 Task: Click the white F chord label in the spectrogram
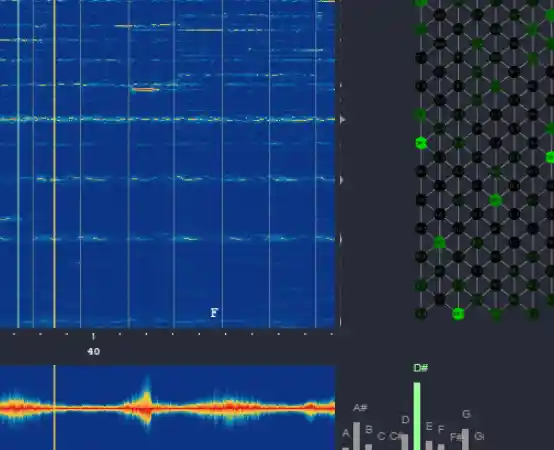point(214,313)
